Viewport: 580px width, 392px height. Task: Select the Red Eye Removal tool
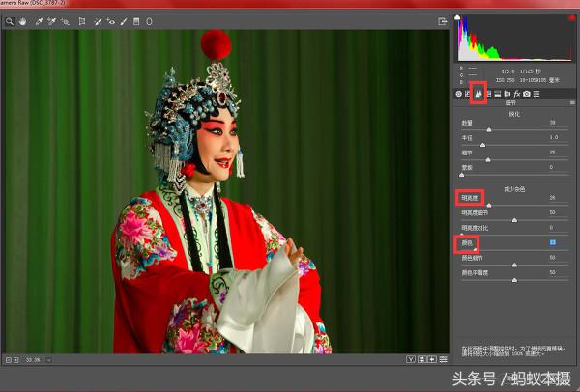point(110,22)
